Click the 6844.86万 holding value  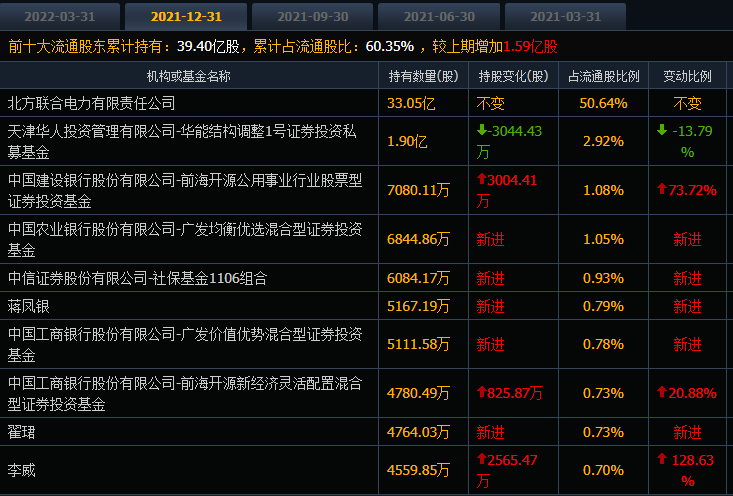418,239
